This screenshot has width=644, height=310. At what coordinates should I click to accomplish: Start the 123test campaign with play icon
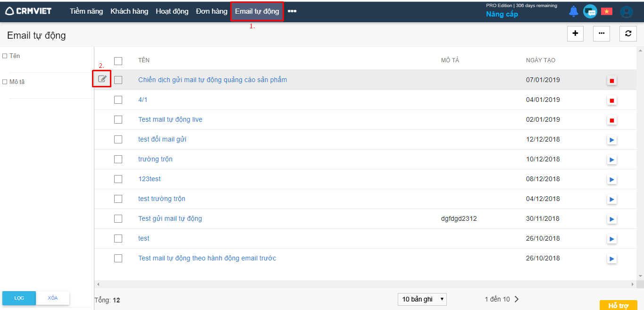point(612,180)
